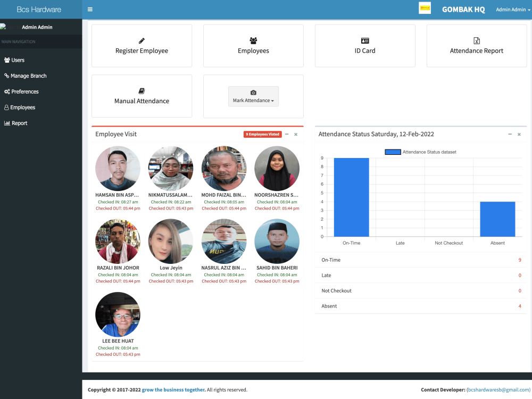Open the Manual Attendance label
This screenshot has width=532, height=399.
[x=142, y=101]
